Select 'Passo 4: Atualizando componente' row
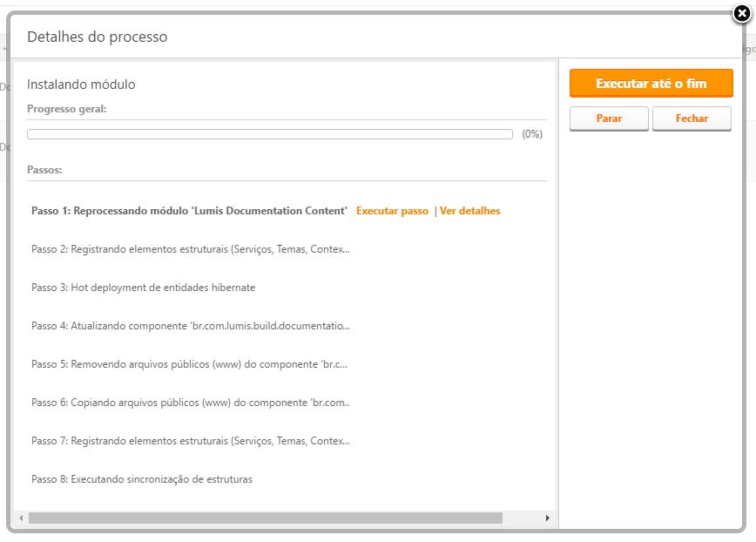Viewport: 756px width, 542px height. [x=191, y=326]
